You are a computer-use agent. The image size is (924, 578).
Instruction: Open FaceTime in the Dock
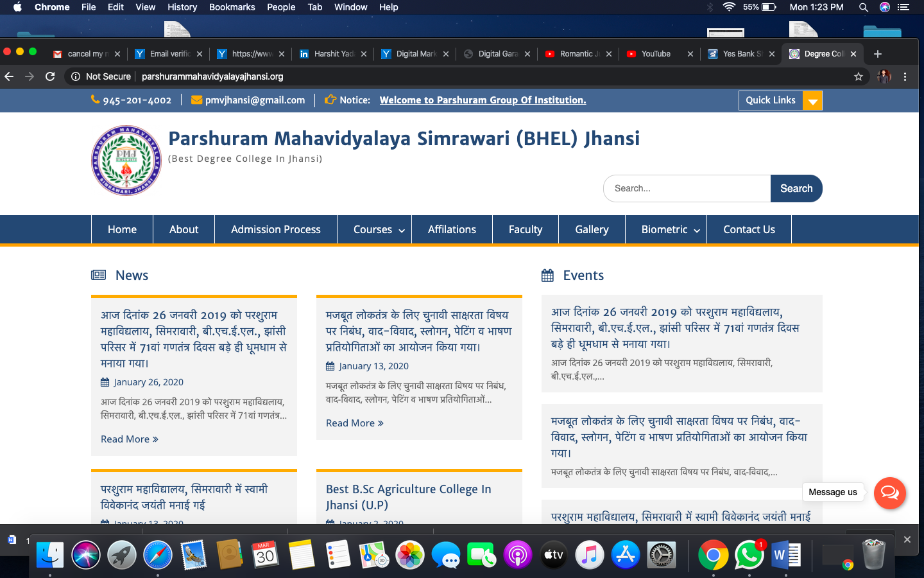(481, 555)
